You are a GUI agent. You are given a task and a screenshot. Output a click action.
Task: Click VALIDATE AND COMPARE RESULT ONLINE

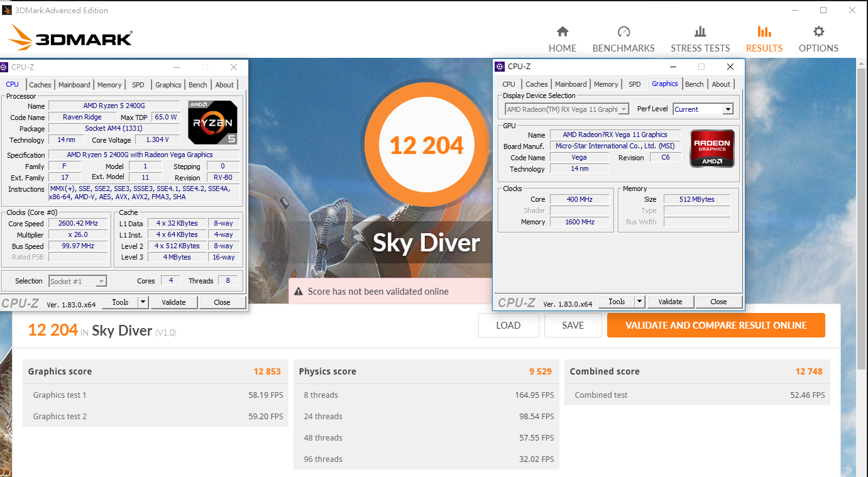pyautogui.click(x=716, y=326)
